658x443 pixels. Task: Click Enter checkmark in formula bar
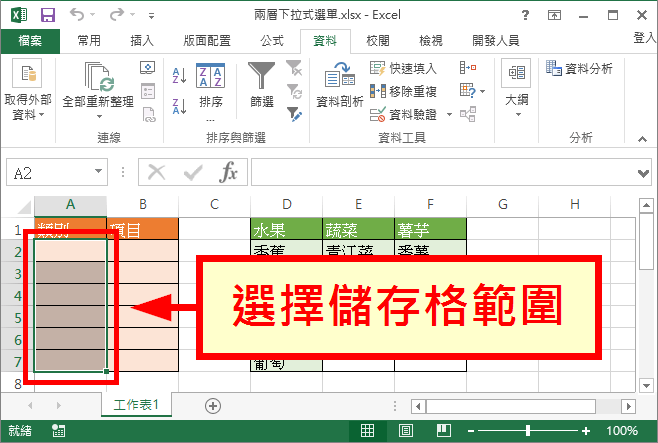pyautogui.click(x=193, y=172)
